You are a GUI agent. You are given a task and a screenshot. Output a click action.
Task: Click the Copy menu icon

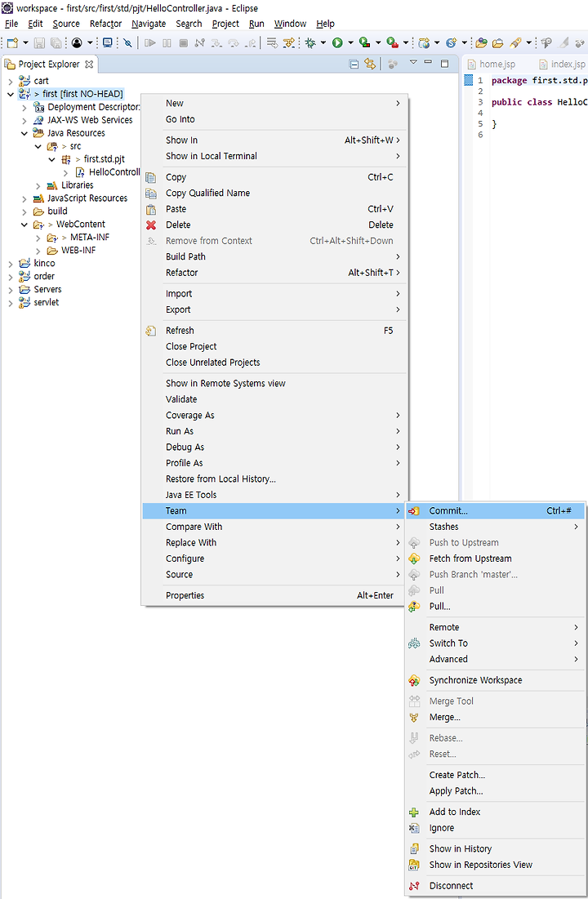tap(151, 178)
